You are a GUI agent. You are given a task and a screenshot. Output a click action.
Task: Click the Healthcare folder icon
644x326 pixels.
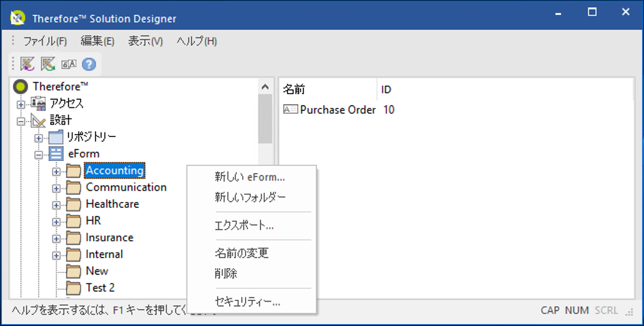click(73, 204)
